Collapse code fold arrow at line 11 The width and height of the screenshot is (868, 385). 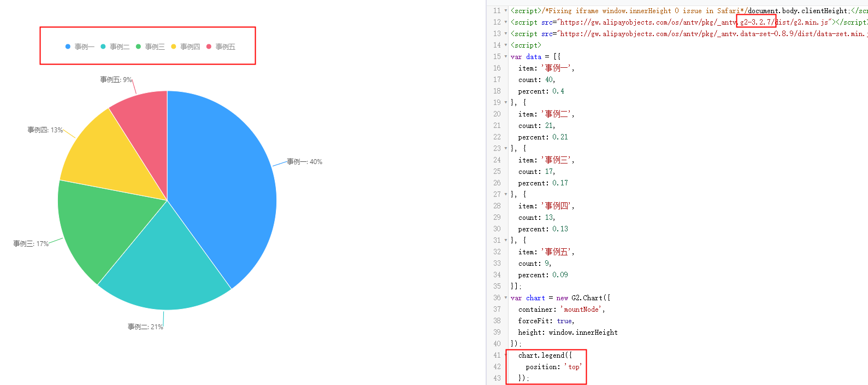tap(506, 11)
